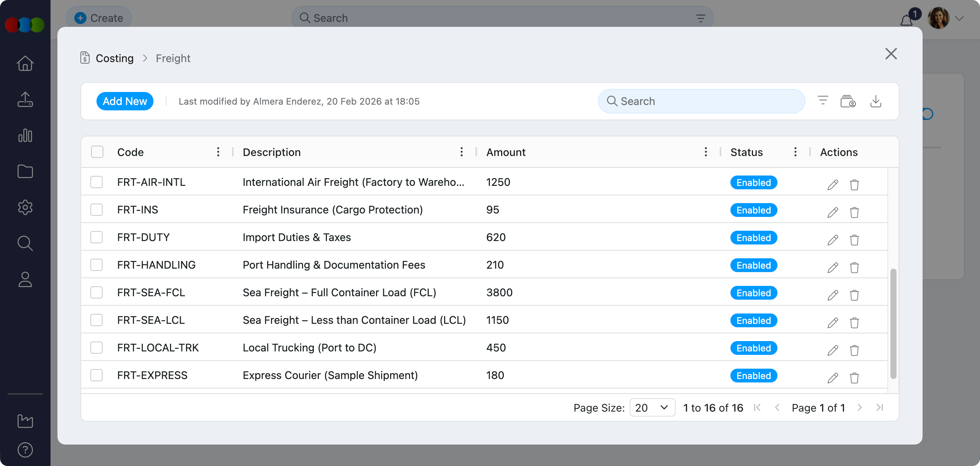Go to Costing in the breadcrumb
This screenshot has width=980, height=466.
coord(114,58)
